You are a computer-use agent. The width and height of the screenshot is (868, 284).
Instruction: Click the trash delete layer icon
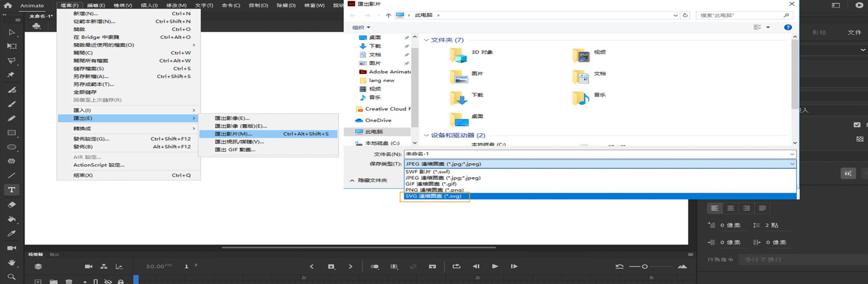69,281
